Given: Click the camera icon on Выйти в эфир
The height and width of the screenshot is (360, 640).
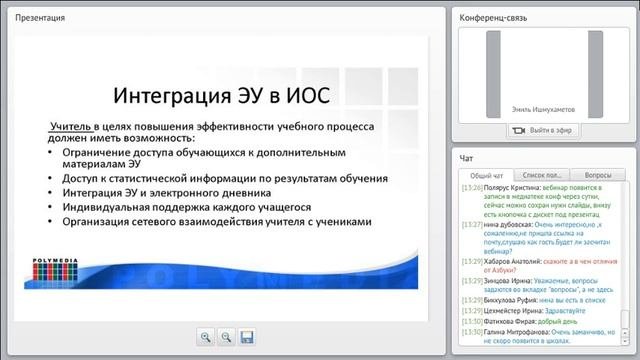Looking at the screenshot, I should (x=518, y=131).
